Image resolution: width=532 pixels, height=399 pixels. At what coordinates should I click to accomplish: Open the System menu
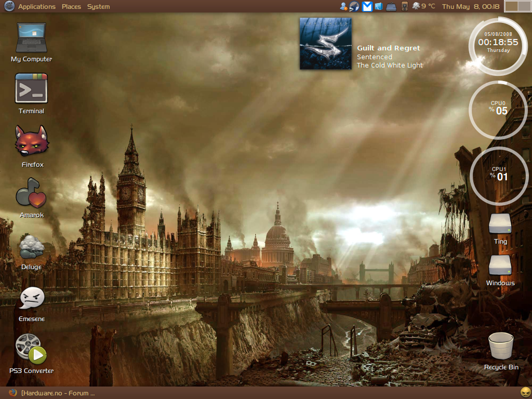point(98,6)
